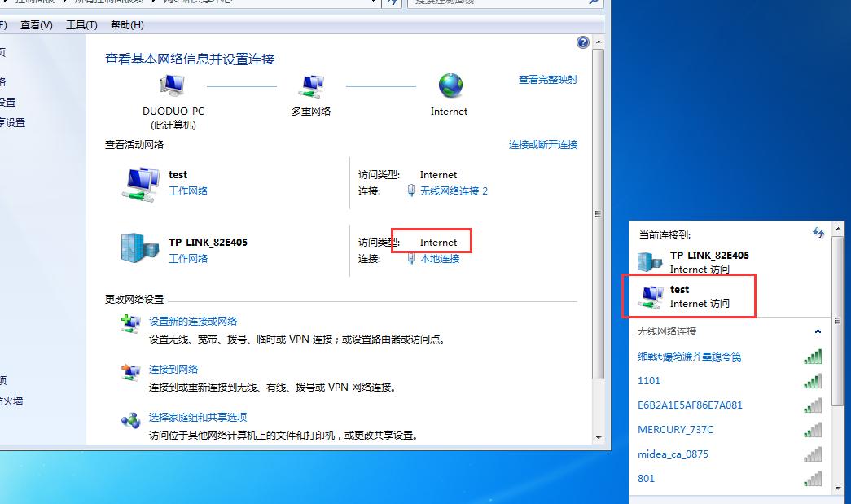Click the TP-LINK_82E405 server icon
This screenshot has height=504, width=851.
point(140,248)
